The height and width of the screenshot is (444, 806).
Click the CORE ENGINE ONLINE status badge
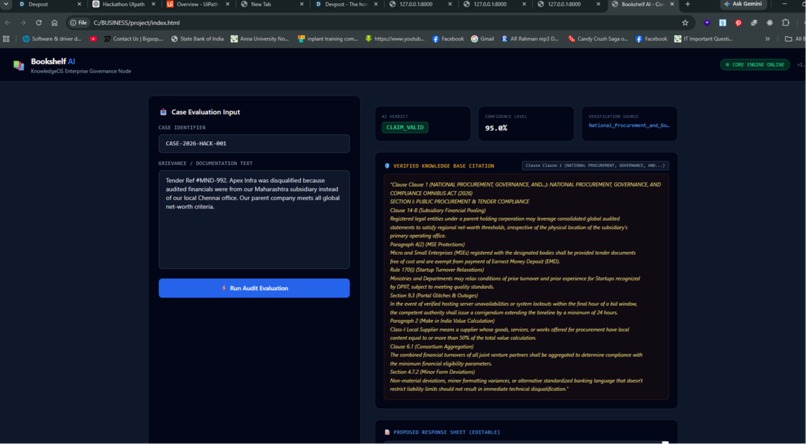(755, 65)
